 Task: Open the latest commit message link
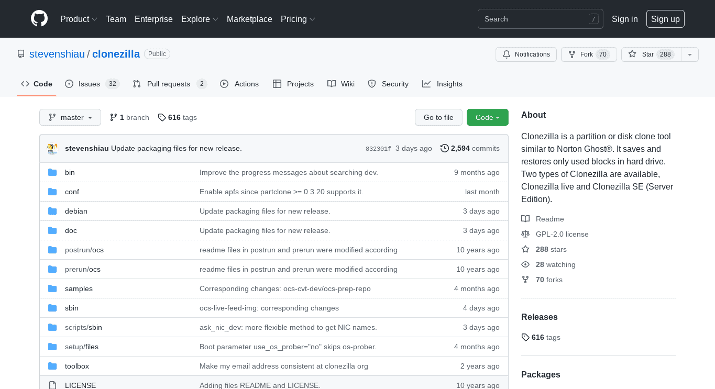point(176,148)
